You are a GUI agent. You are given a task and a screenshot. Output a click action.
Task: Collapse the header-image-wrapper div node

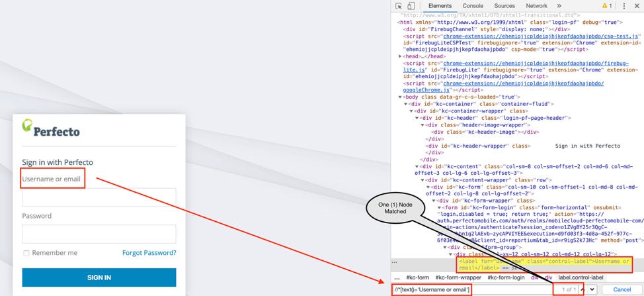pyautogui.click(x=423, y=125)
